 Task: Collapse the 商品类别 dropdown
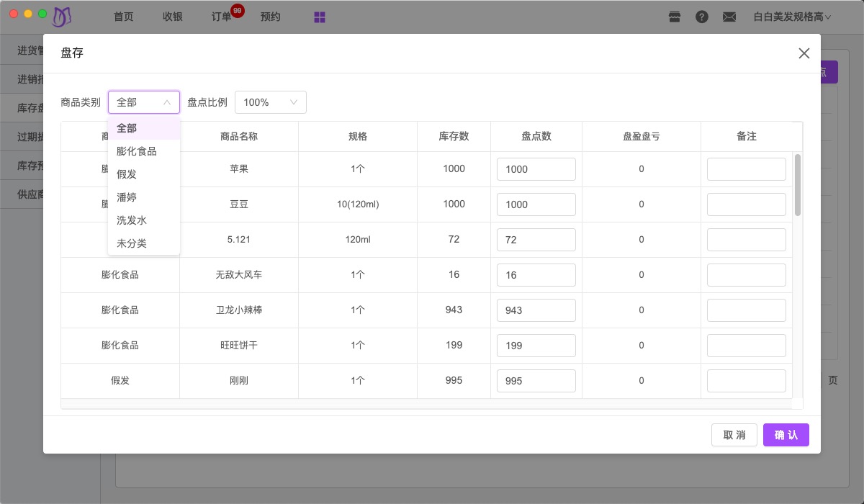click(x=144, y=102)
